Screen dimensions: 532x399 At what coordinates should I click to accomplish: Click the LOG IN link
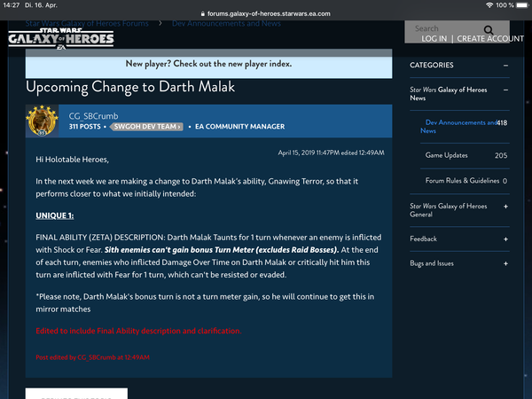coord(434,39)
